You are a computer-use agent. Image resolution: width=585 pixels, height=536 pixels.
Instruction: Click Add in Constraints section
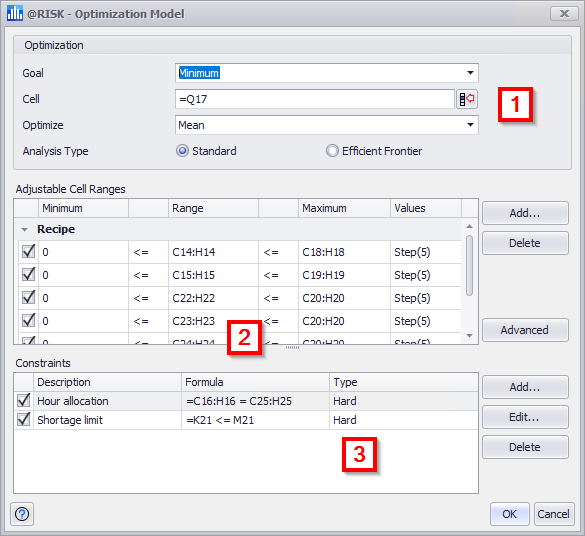(525, 387)
